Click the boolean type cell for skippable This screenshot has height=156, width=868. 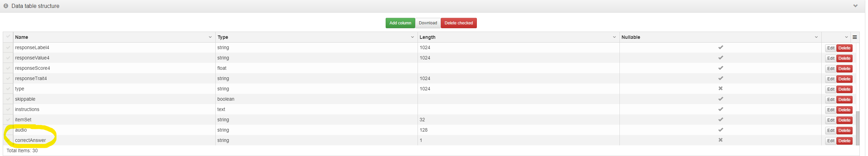[x=316, y=99]
